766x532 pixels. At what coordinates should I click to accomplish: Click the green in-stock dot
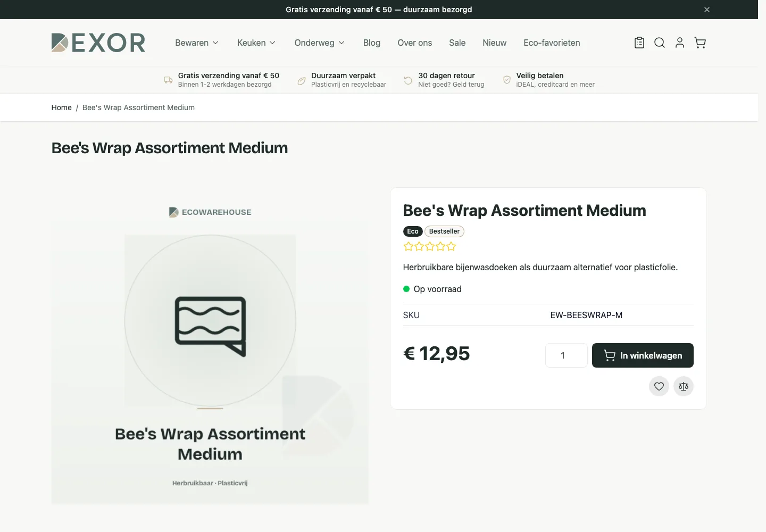406,289
